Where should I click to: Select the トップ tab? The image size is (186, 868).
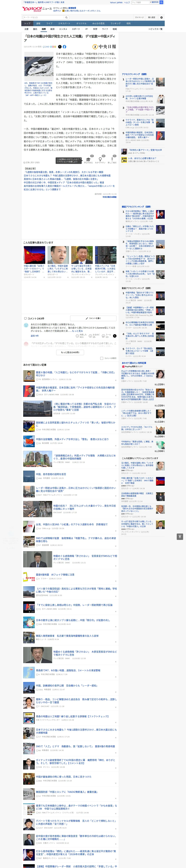click(x=27, y=24)
